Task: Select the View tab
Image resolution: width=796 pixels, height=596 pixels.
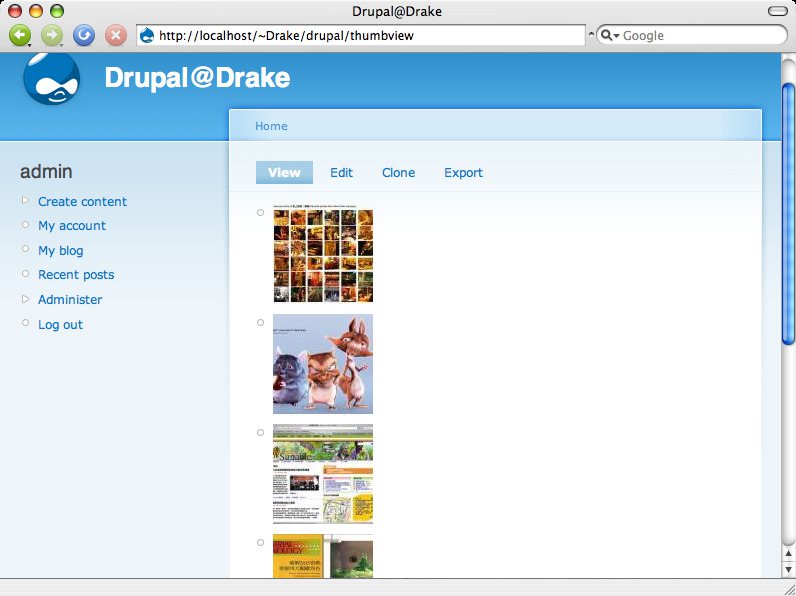Action: pos(284,173)
